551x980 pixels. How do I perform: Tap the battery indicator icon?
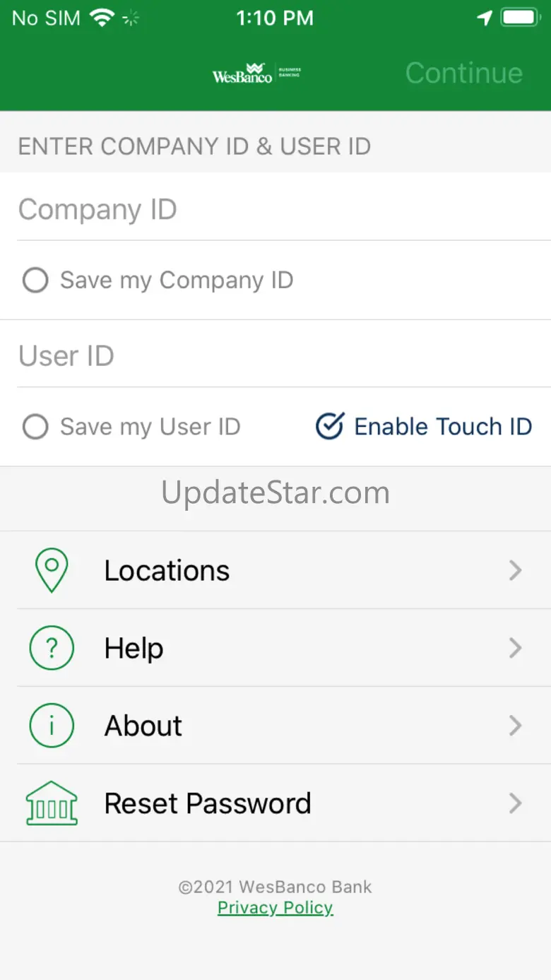pyautogui.click(x=521, y=18)
